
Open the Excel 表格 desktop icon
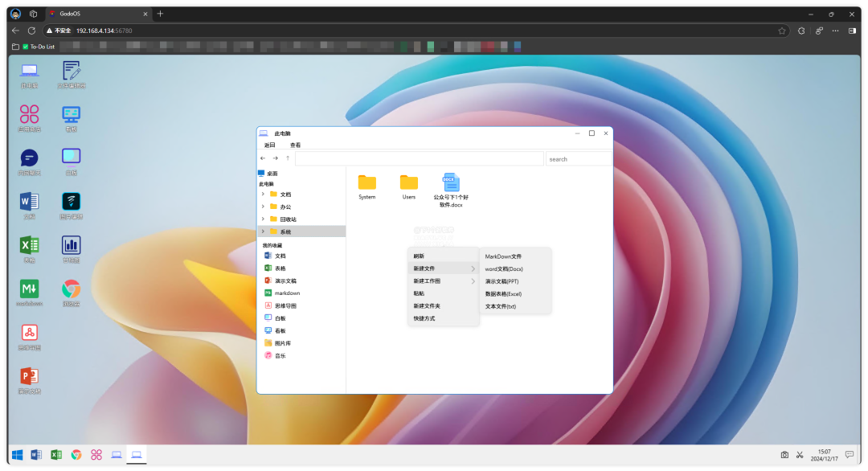[x=29, y=245]
